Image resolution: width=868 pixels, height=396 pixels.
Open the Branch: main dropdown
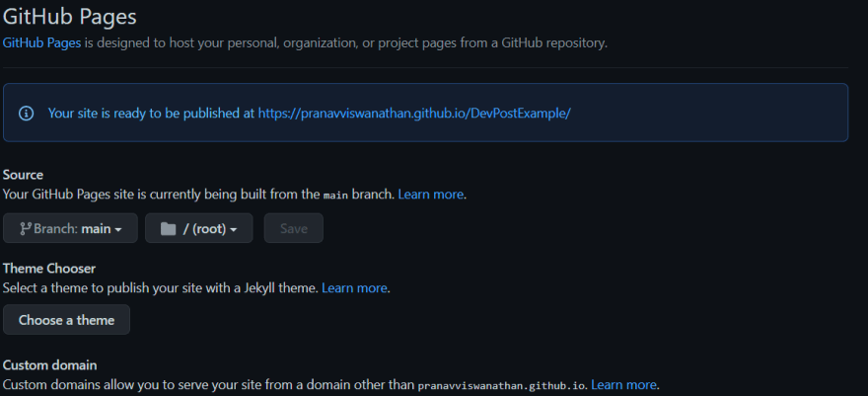pyautogui.click(x=70, y=228)
